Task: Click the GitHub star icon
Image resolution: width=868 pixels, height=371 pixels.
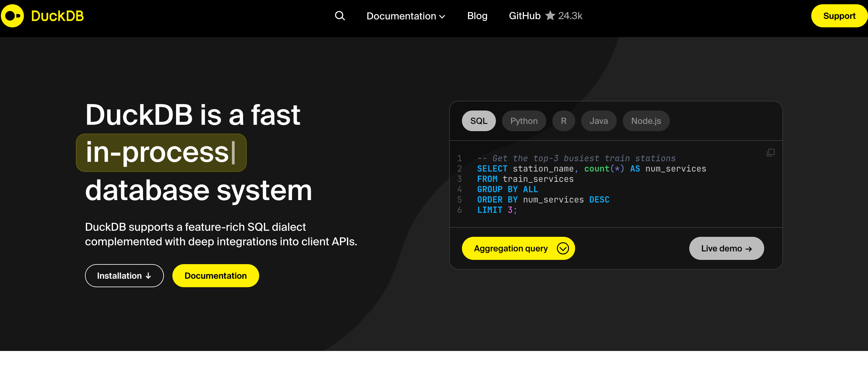Action: [550, 15]
